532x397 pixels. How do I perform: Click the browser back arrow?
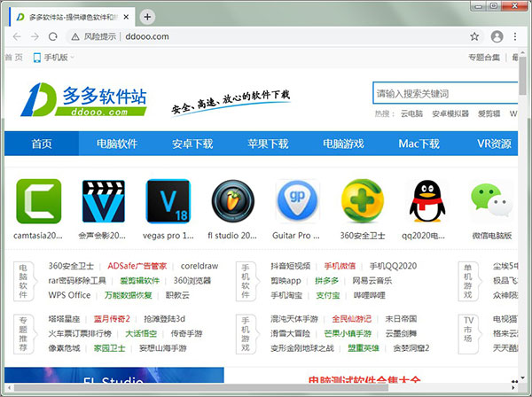click(17, 36)
